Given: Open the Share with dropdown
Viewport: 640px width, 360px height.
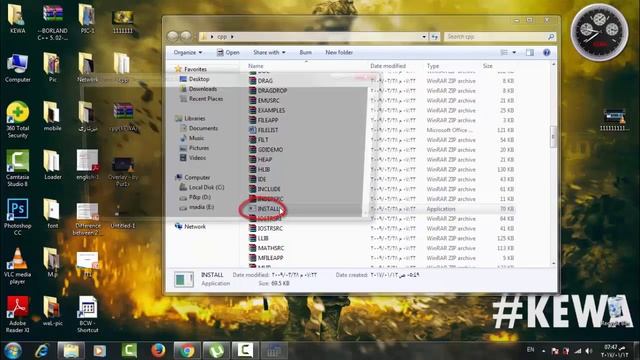Looking at the screenshot, I should [269, 52].
